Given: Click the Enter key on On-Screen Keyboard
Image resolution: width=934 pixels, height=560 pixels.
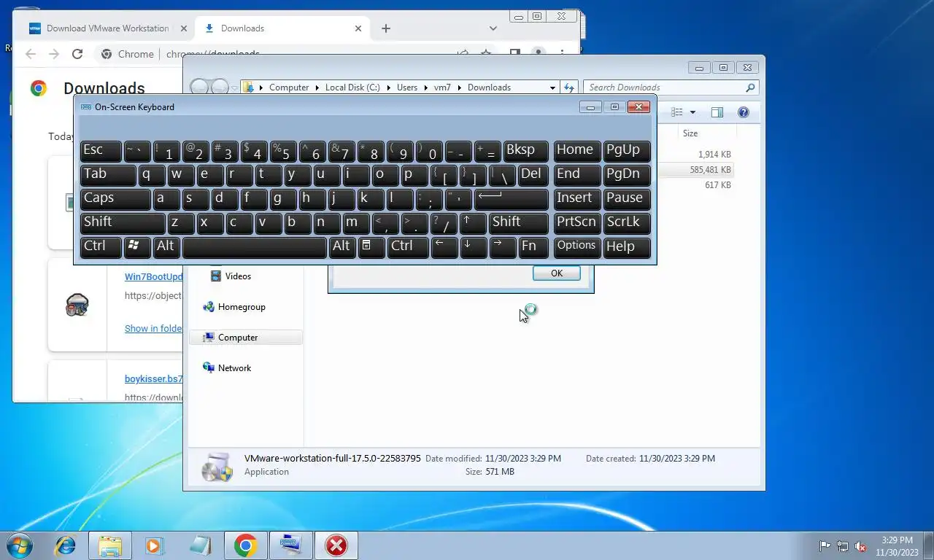Looking at the screenshot, I should [512, 198].
